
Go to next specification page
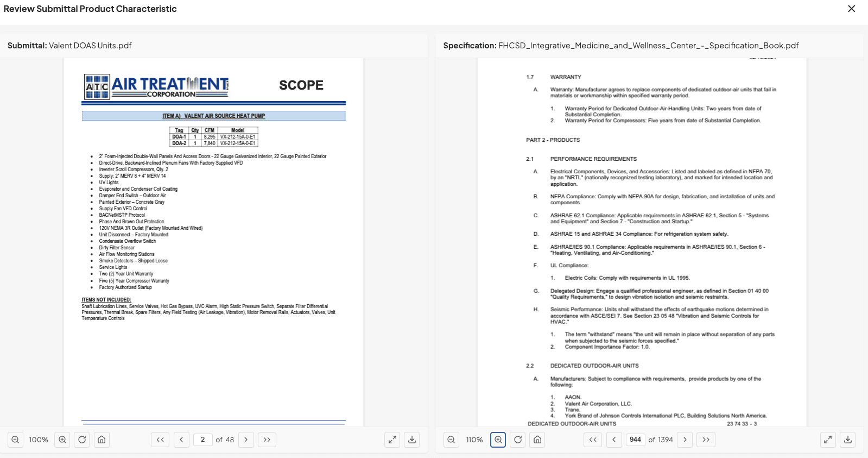685,440
